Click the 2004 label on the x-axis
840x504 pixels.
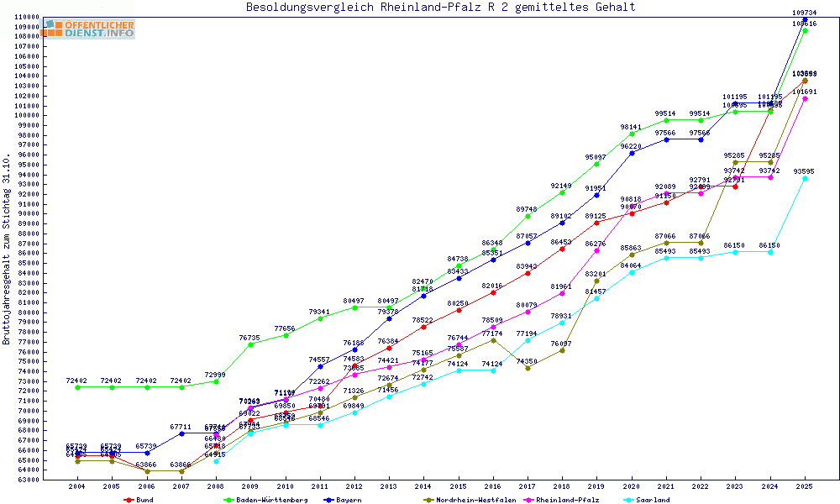point(77,486)
